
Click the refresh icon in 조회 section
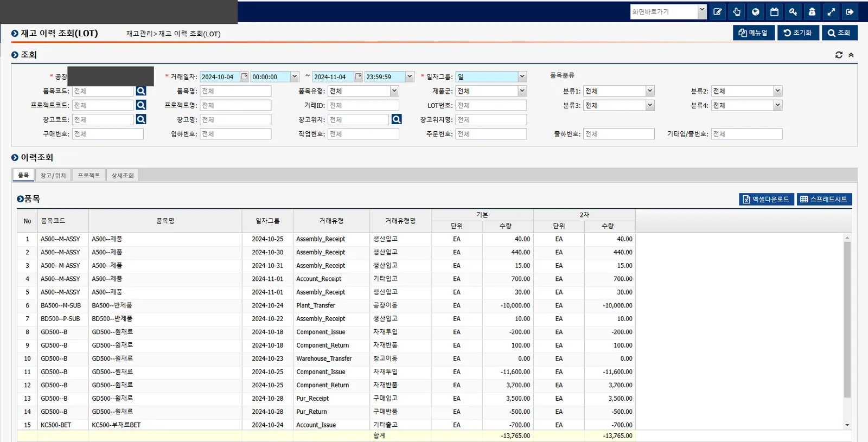click(x=839, y=55)
